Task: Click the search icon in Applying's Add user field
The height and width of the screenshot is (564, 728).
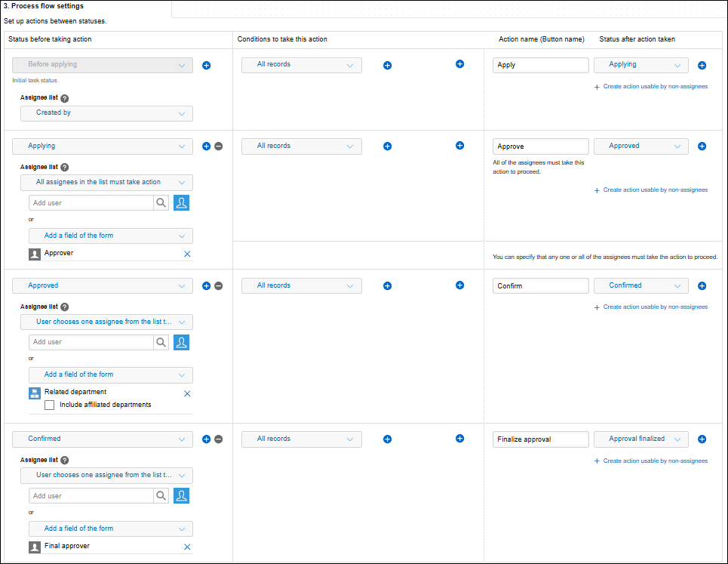Action: coord(162,202)
